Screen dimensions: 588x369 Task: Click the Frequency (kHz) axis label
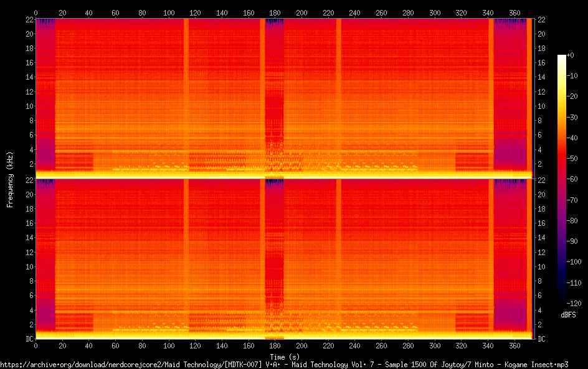click(x=10, y=179)
